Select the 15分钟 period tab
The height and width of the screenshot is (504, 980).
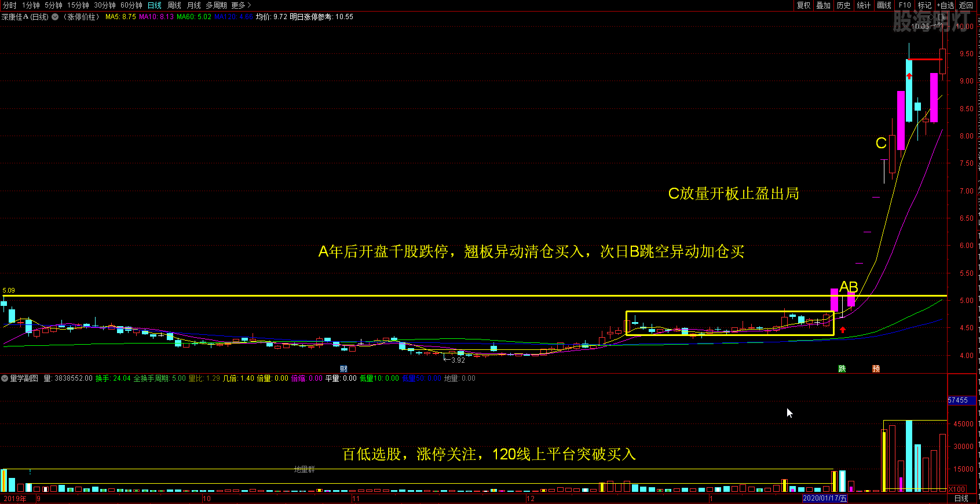(78, 5)
